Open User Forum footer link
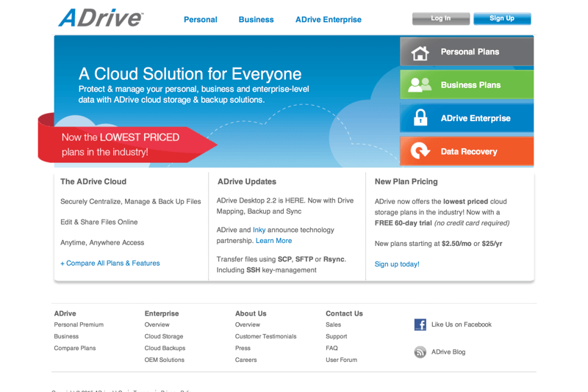The width and height of the screenshot is (588, 392). [341, 360]
